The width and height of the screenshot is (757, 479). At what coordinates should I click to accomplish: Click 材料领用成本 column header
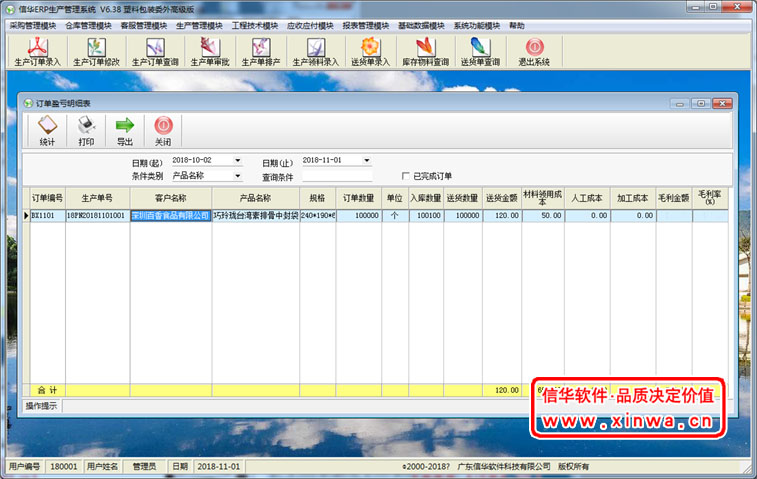pos(543,198)
